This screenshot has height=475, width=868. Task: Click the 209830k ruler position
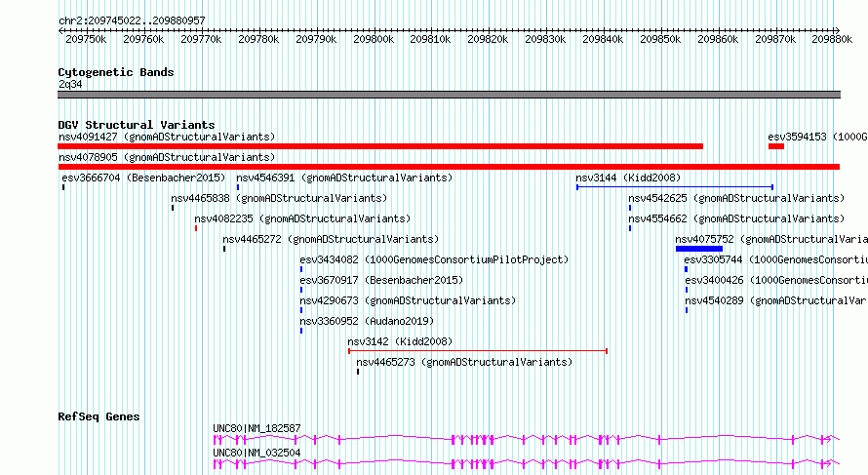(545, 39)
